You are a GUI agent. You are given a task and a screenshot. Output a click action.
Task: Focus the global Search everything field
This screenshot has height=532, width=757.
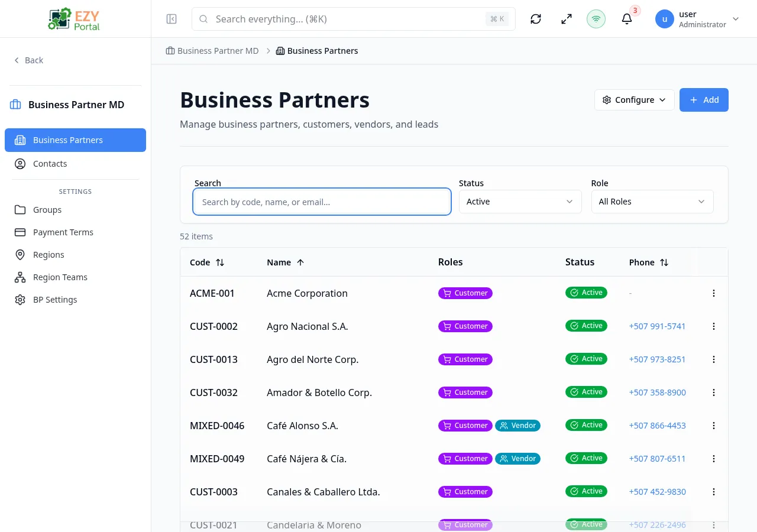click(354, 19)
